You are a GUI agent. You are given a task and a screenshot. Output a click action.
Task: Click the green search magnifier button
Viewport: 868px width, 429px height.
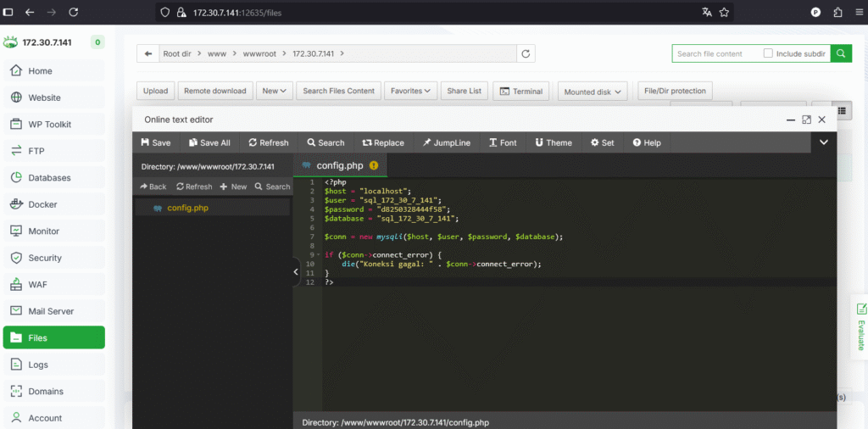(841, 53)
